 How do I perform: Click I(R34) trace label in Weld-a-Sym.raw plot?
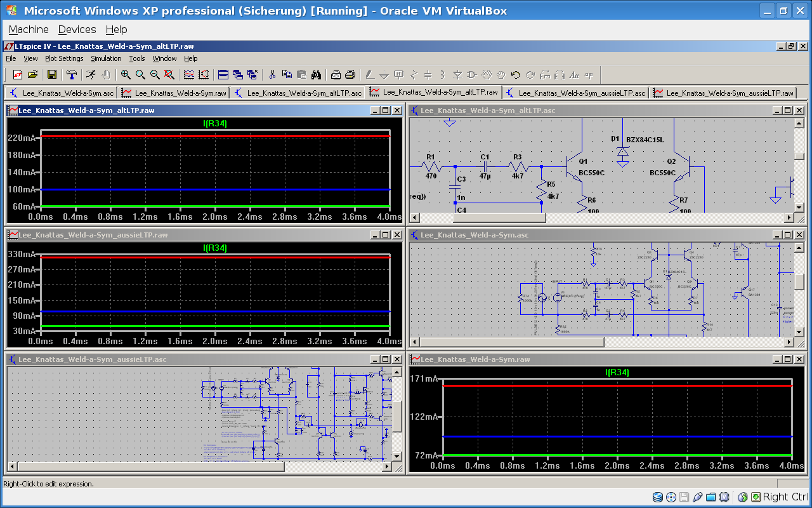(617, 373)
